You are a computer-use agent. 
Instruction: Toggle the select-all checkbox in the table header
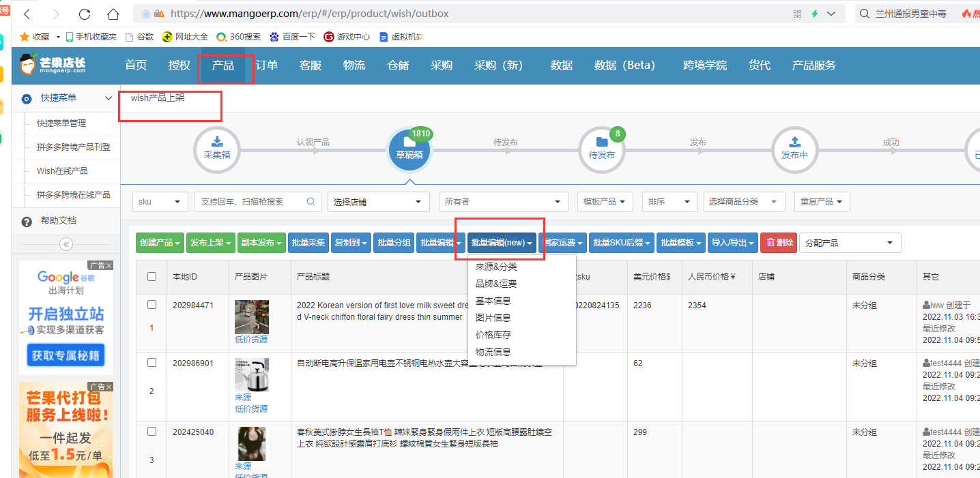pos(152,277)
